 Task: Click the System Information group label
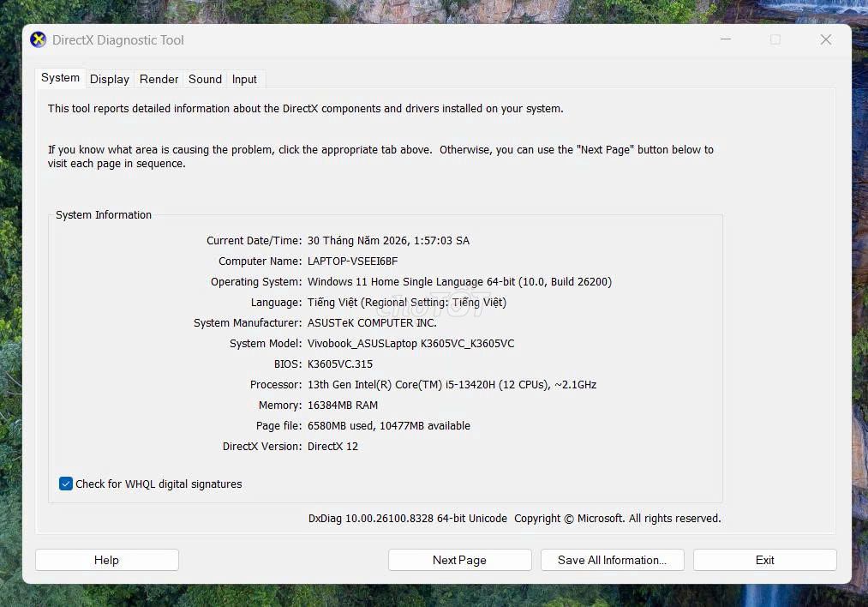point(104,215)
